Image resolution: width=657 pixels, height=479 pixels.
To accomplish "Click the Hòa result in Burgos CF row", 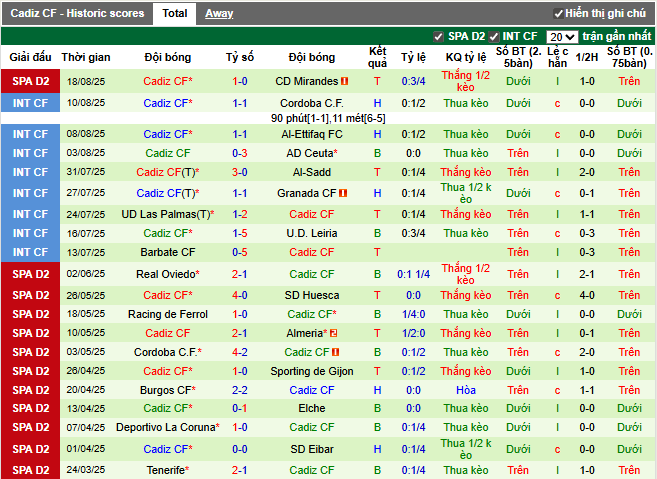I will [466, 390].
